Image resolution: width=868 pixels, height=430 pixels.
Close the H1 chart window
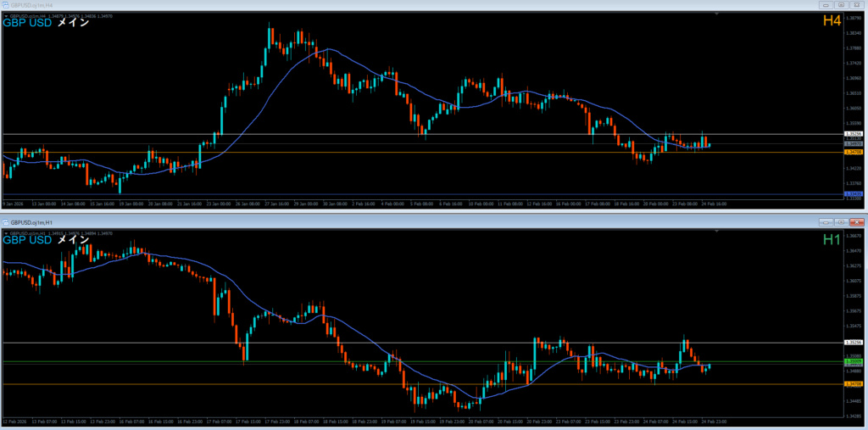[x=856, y=222]
